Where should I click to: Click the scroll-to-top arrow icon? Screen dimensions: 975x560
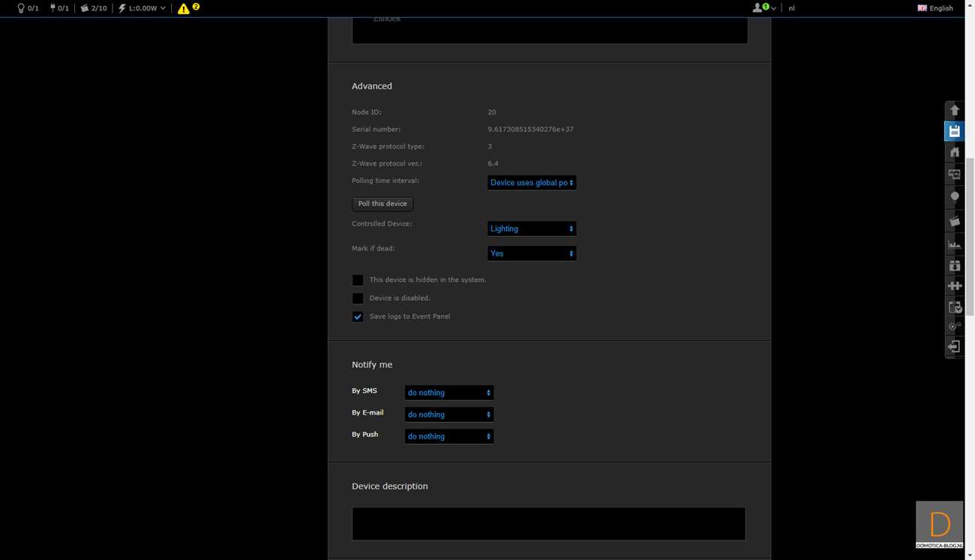click(954, 110)
